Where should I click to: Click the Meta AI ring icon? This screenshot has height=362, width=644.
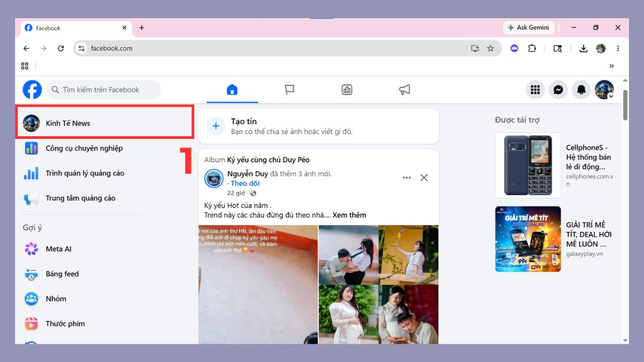point(31,249)
